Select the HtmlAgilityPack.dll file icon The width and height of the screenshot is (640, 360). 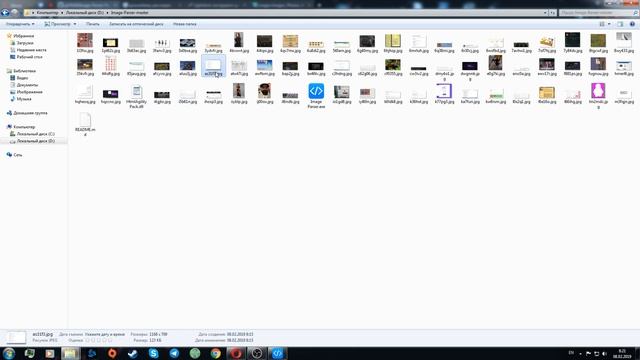click(136, 91)
